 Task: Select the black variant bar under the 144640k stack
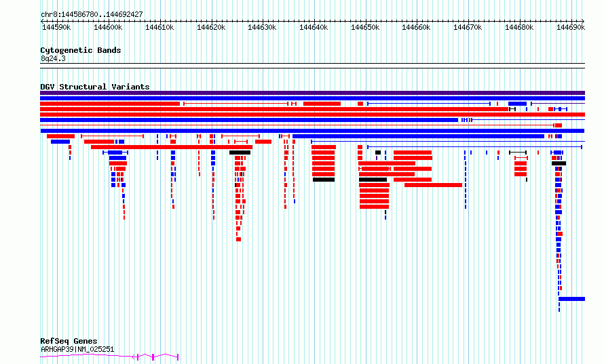point(324,180)
